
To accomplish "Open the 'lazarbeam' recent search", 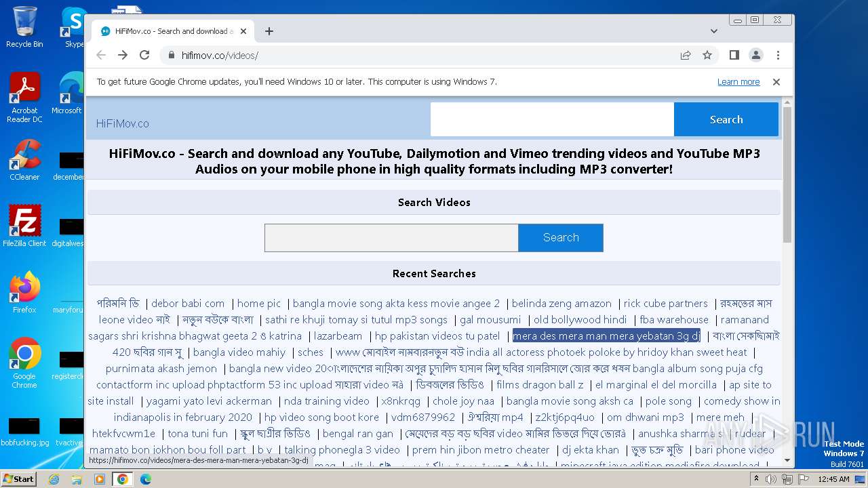I will pyautogui.click(x=338, y=336).
